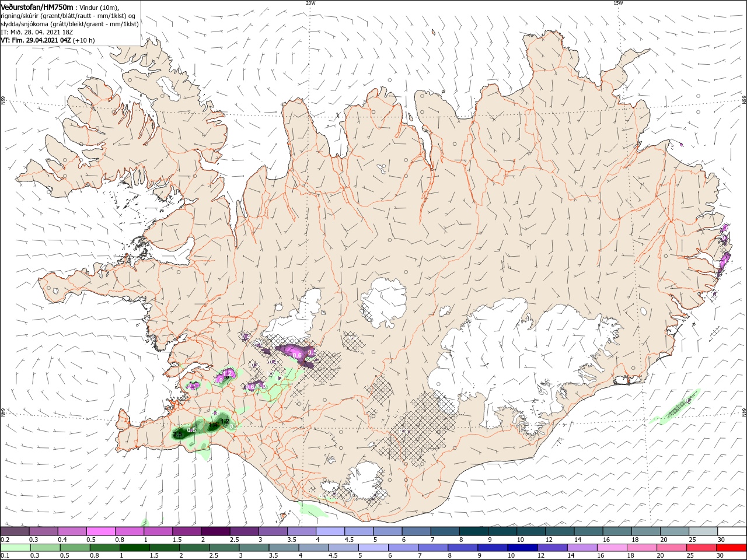Pick rain legend swatch between 20 and 25
The height and width of the screenshot is (560, 747).
click(x=672, y=548)
